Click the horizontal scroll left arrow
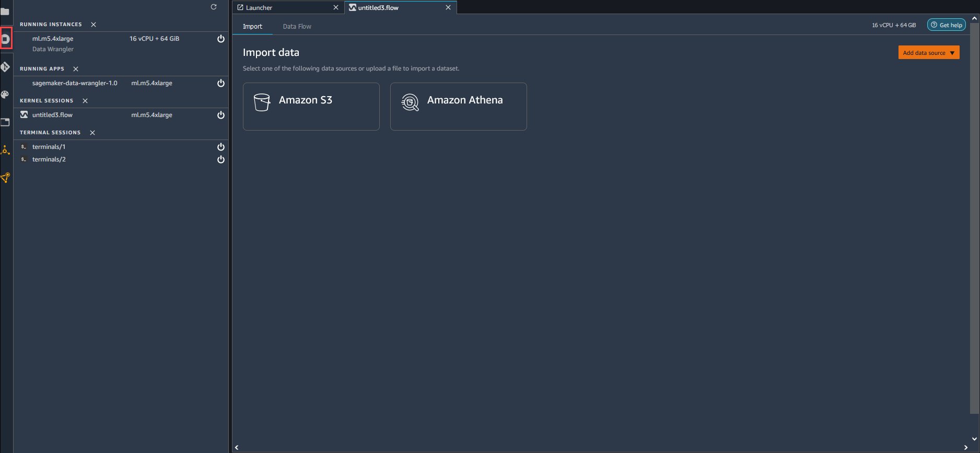Screen dimensions: 980x453 click(237, 447)
